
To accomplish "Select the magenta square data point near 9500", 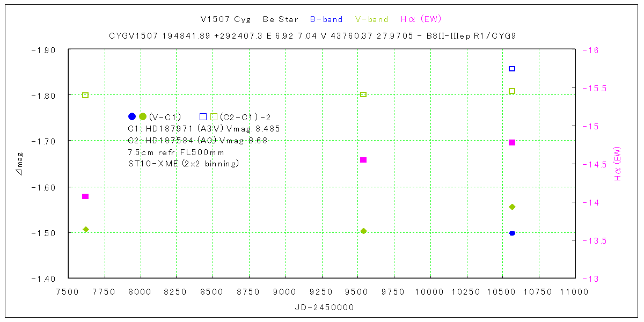I will (x=363, y=160).
